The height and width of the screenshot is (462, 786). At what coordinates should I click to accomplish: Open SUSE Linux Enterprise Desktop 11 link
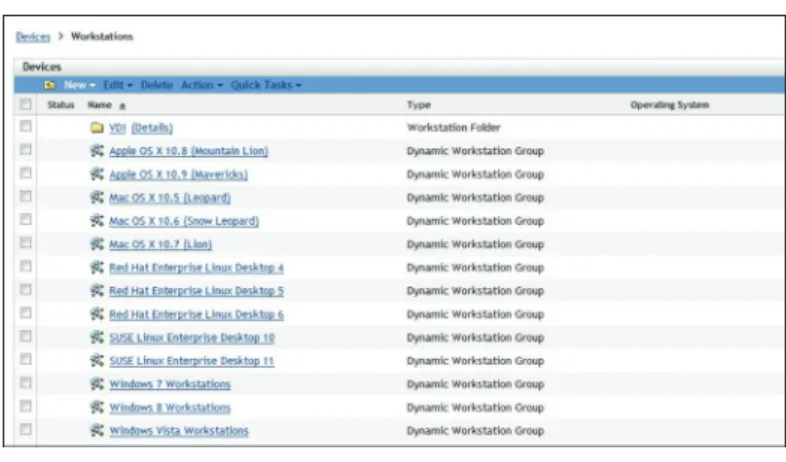pyautogui.click(x=191, y=361)
